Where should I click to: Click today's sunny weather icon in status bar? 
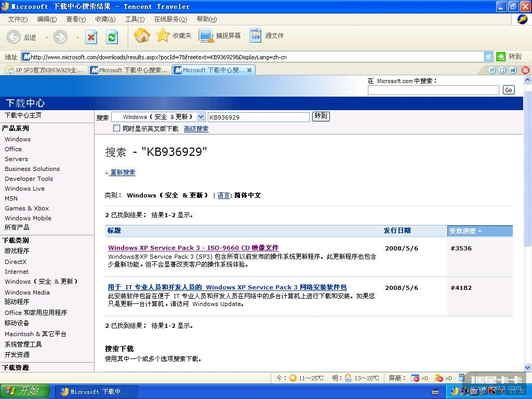pyautogui.click(x=293, y=378)
